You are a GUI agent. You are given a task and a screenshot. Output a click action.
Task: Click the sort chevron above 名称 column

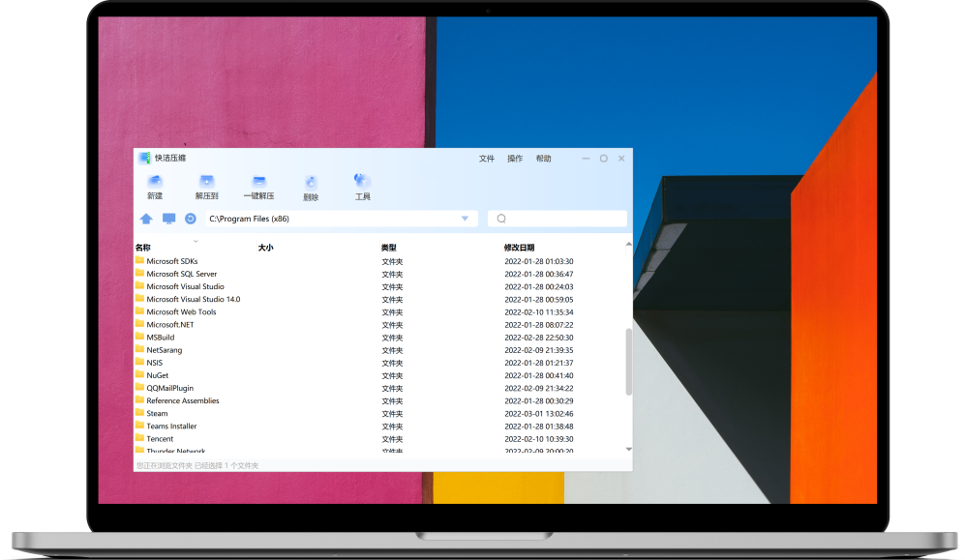[196, 240]
